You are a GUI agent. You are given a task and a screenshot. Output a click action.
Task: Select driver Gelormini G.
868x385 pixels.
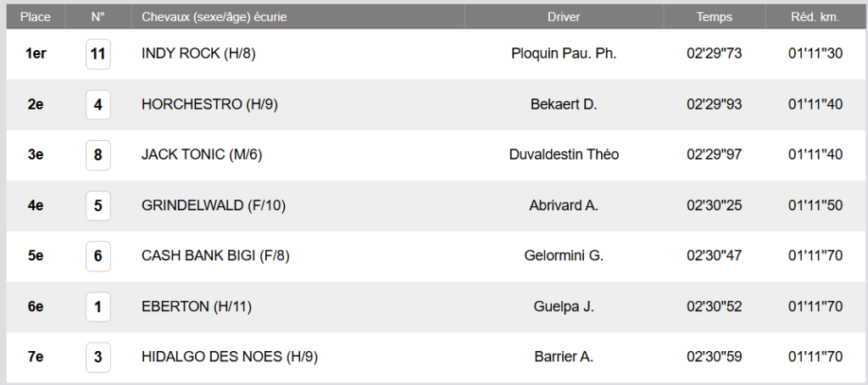(x=564, y=256)
